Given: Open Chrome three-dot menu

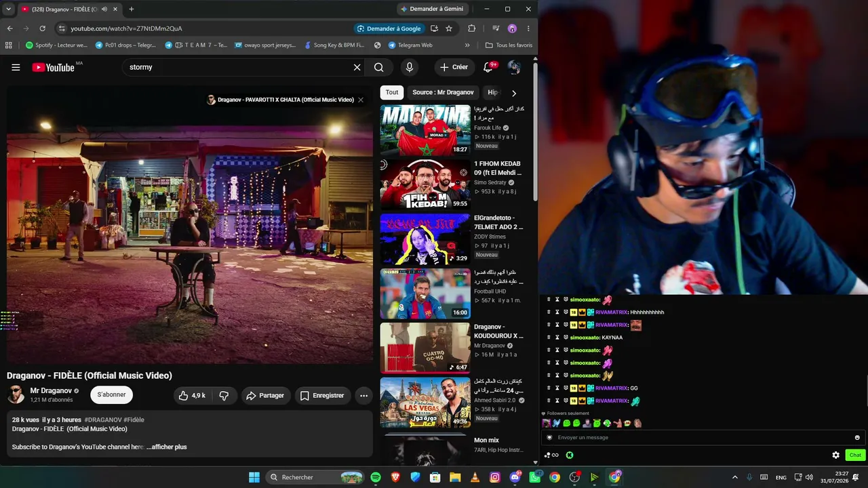Looking at the screenshot, I should click(528, 28).
